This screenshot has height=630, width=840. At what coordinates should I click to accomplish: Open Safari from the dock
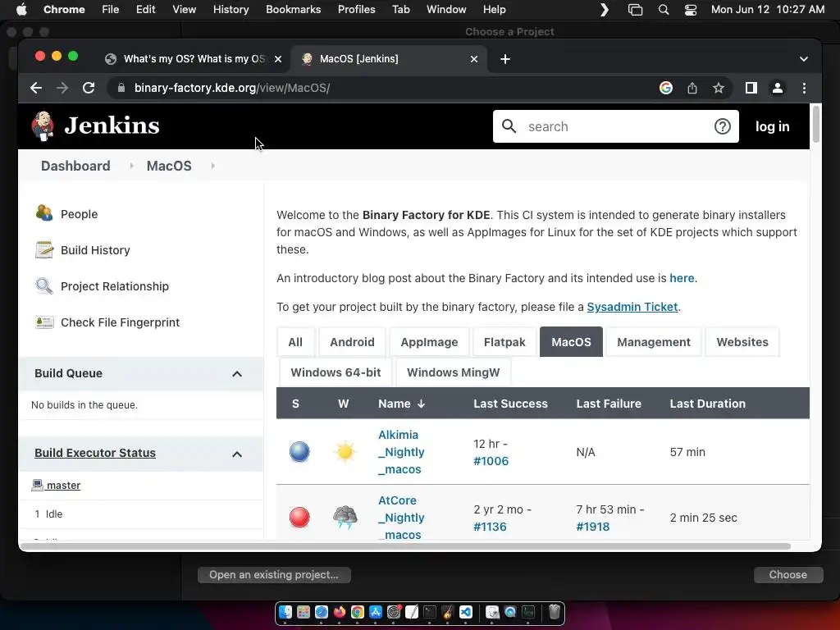[322, 612]
